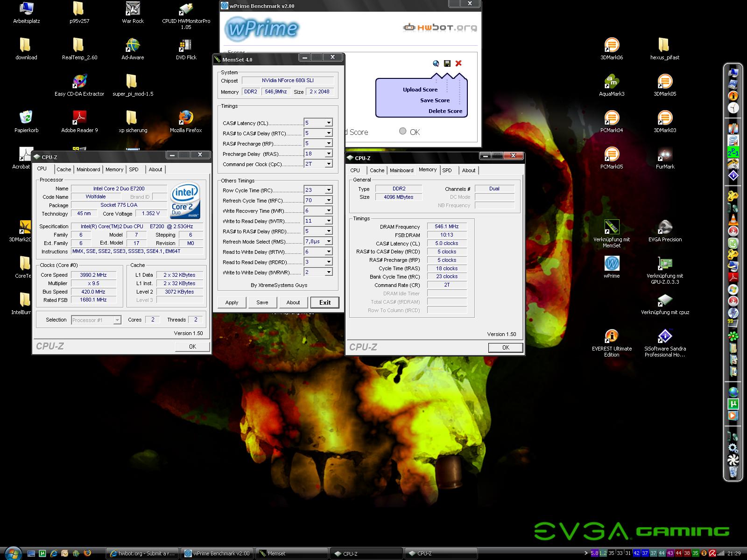Click Delete Score in wPrime
Image resolution: width=747 pixels, height=560 pixels.
tap(445, 111)
